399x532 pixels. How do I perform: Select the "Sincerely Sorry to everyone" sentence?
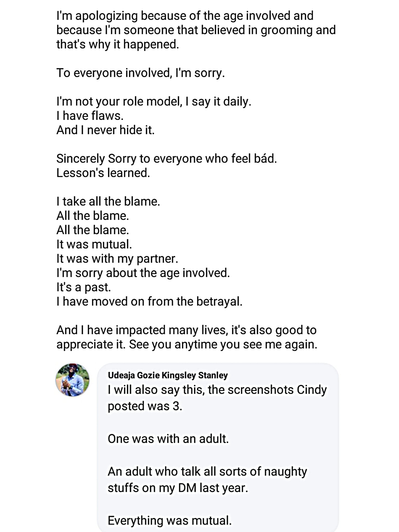[x=167, y=159]
